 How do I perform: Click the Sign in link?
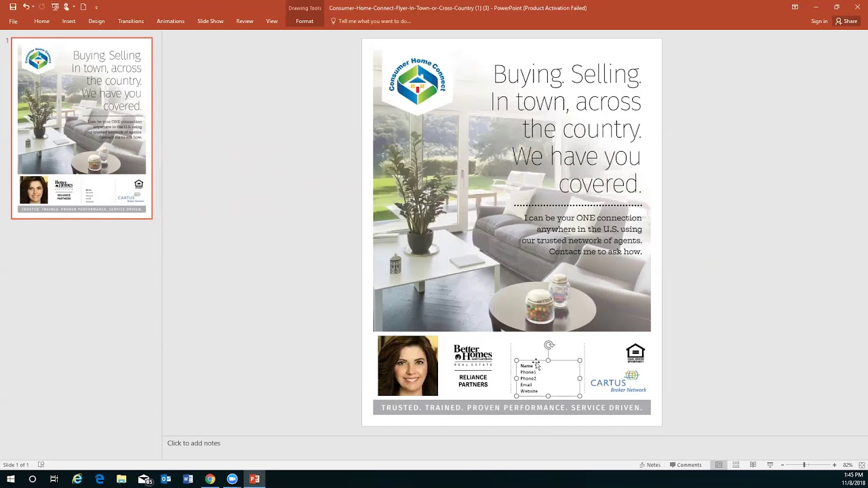pos(819,21)
